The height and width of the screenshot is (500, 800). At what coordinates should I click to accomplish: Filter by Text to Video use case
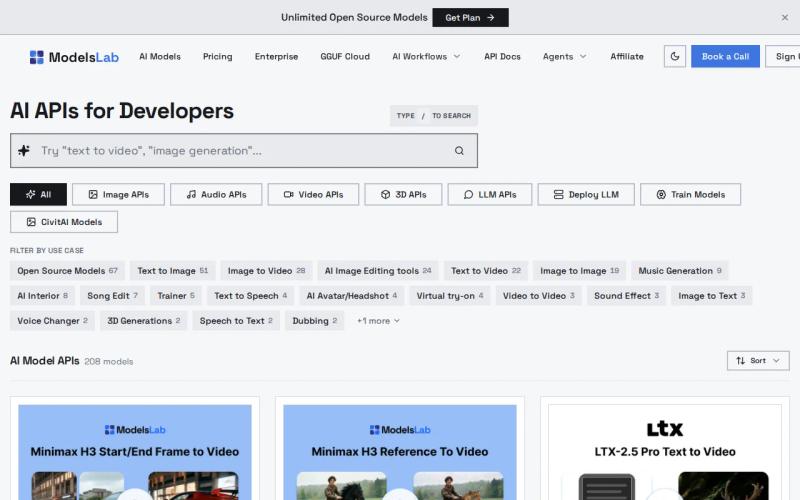(486, 271)
